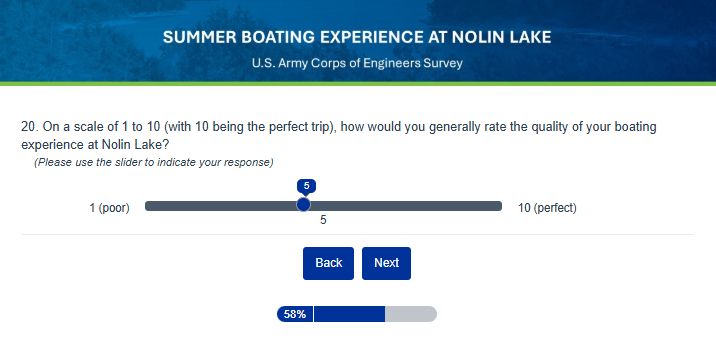Click the slider track midway between 5 and 10
The image size is (716, 362).
403,206
